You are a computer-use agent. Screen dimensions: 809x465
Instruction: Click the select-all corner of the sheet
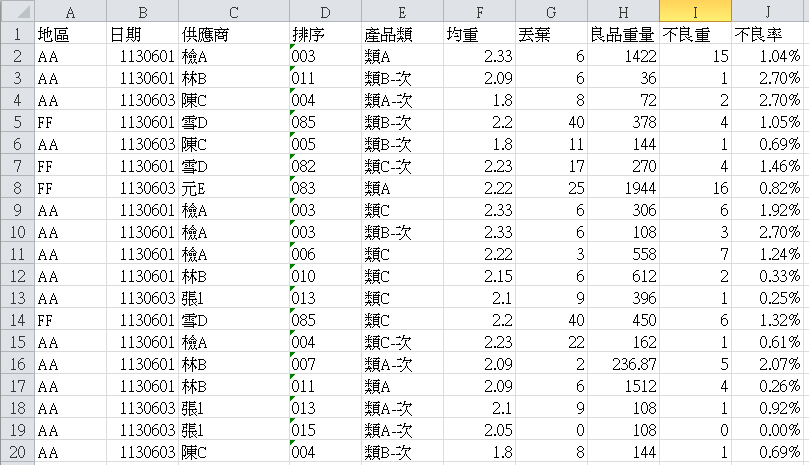(18, 11)
